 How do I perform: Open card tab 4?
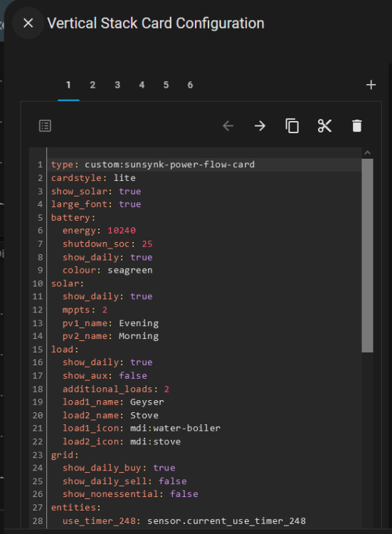[x=142, y=85]
